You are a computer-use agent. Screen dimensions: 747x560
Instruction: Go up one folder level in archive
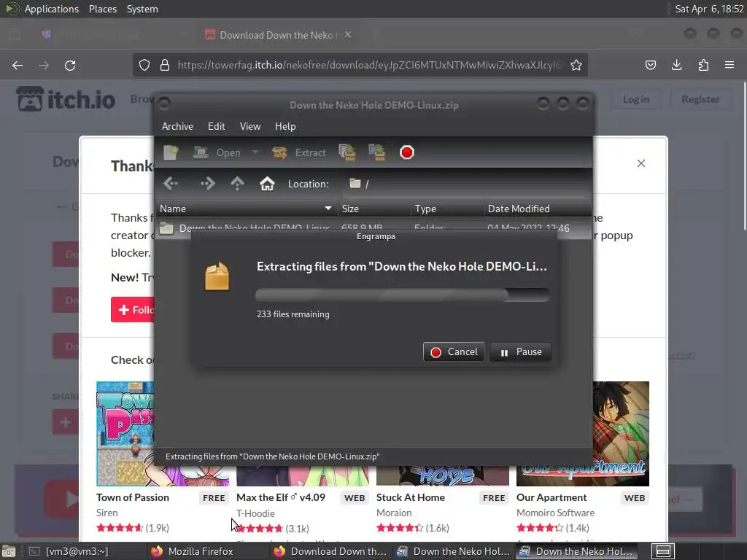237,183
